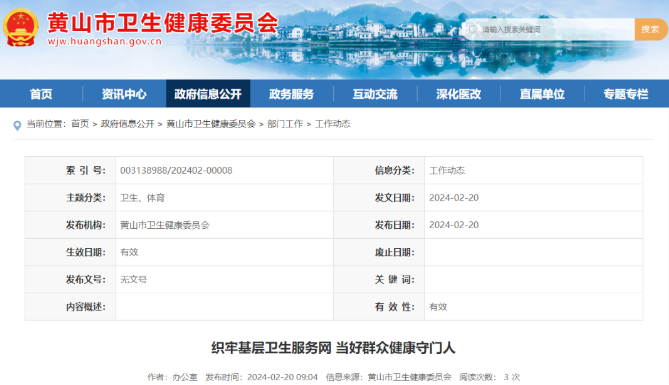Click the site title 黄山市卫生健康委员会
Image resolution: width=669 pixels, height=385 pixels.
point(163,22)
